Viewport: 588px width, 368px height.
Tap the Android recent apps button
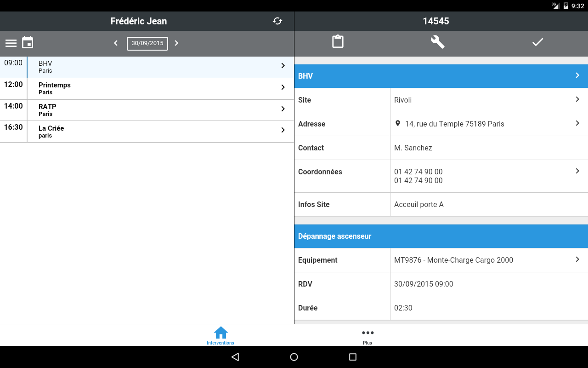[353, 357]
